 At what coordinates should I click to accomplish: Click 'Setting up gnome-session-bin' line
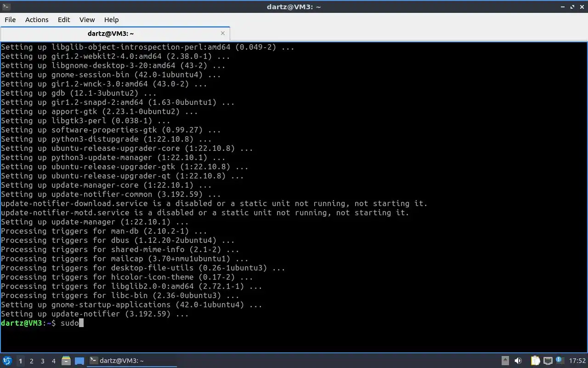tap(111, 75)
